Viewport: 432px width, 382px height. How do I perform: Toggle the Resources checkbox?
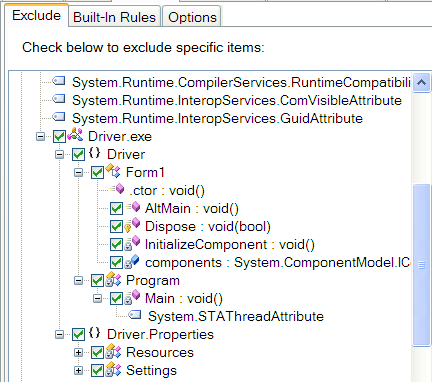pos(97,352)
